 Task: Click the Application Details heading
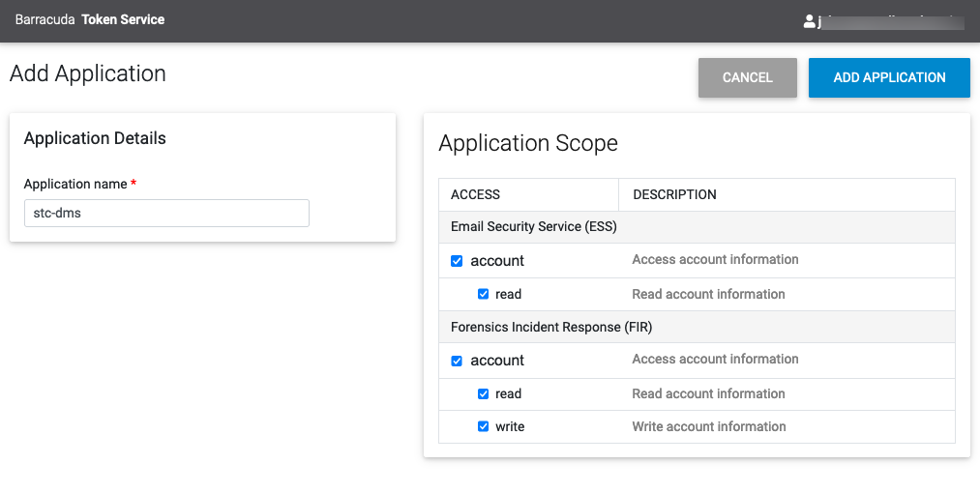coord(95,138)
